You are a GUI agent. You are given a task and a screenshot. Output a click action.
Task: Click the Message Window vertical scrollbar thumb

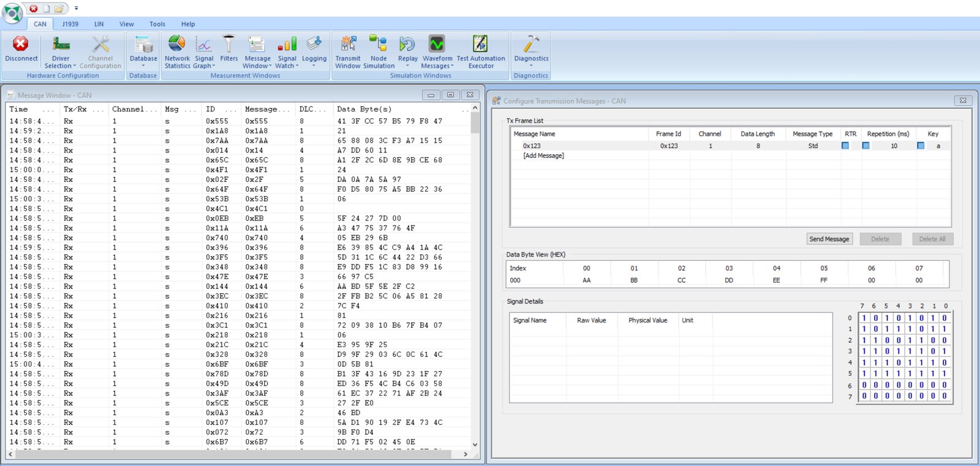(x=475, y=122)
